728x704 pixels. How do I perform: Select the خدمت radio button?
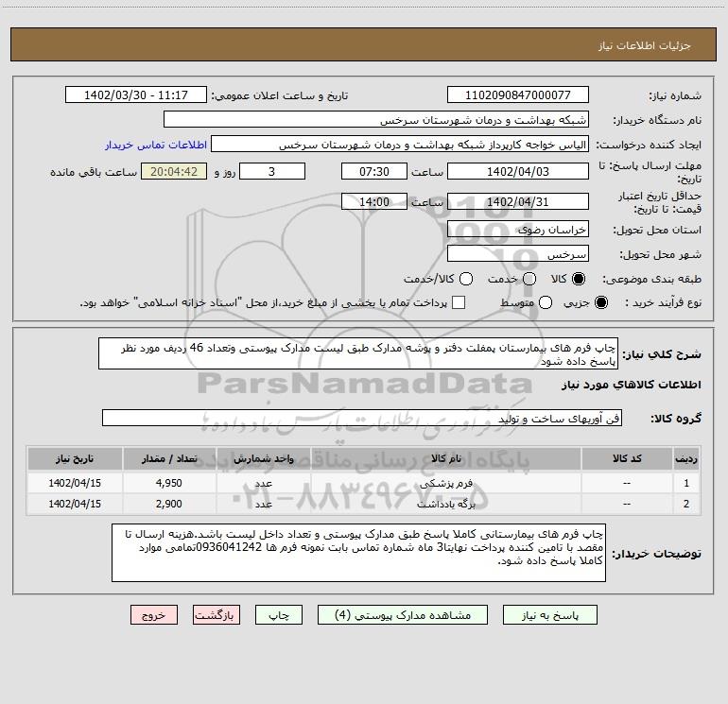pyautogui.click(x=529, y=279)
